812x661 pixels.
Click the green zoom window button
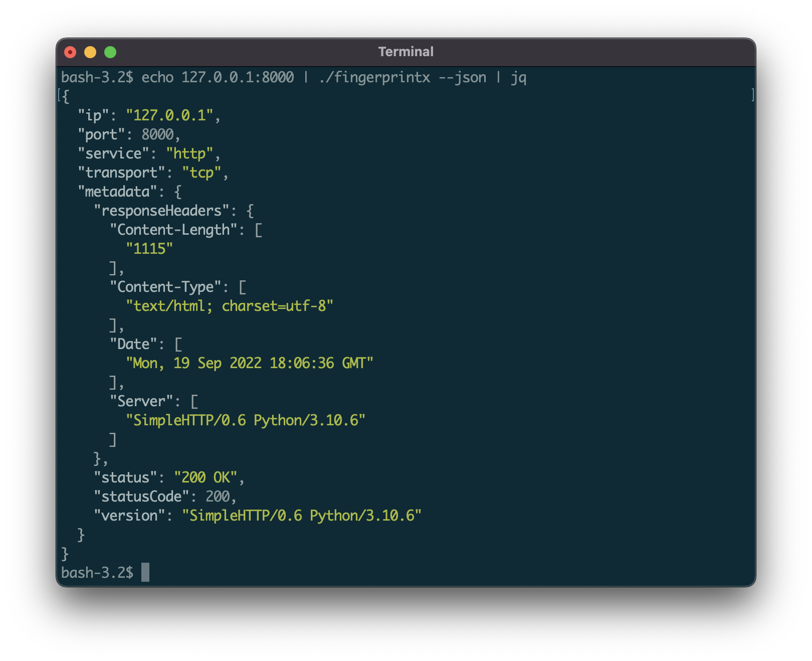pos(110,52)
